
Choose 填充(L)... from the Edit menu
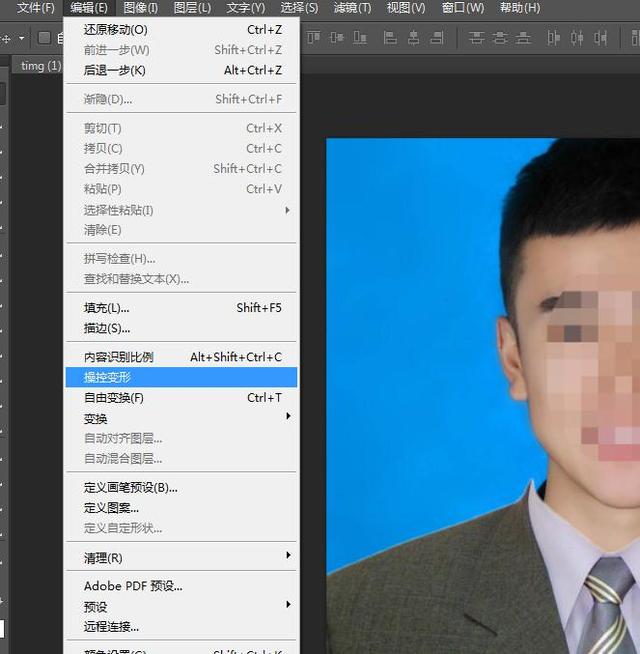181,308
